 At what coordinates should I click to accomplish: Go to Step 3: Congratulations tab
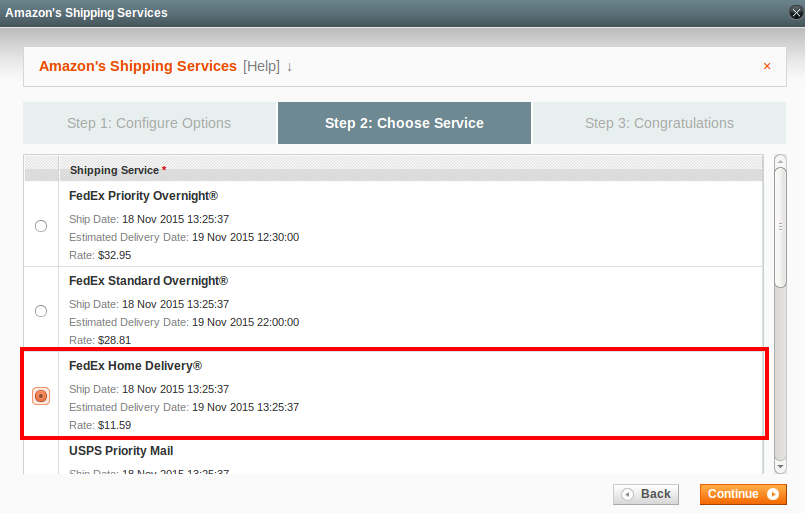659,123
